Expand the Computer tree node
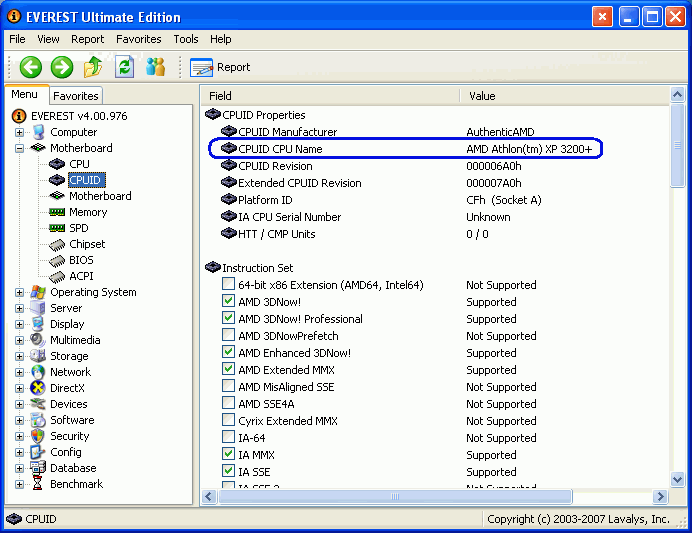This screenshot has height=533, width=692. click(x=19, y=132)
